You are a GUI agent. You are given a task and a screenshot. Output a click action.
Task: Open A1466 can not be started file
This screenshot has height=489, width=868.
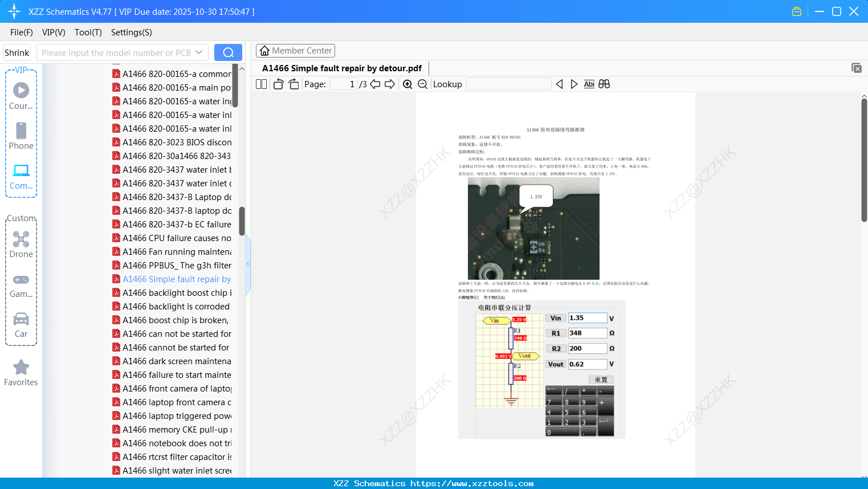172,334
